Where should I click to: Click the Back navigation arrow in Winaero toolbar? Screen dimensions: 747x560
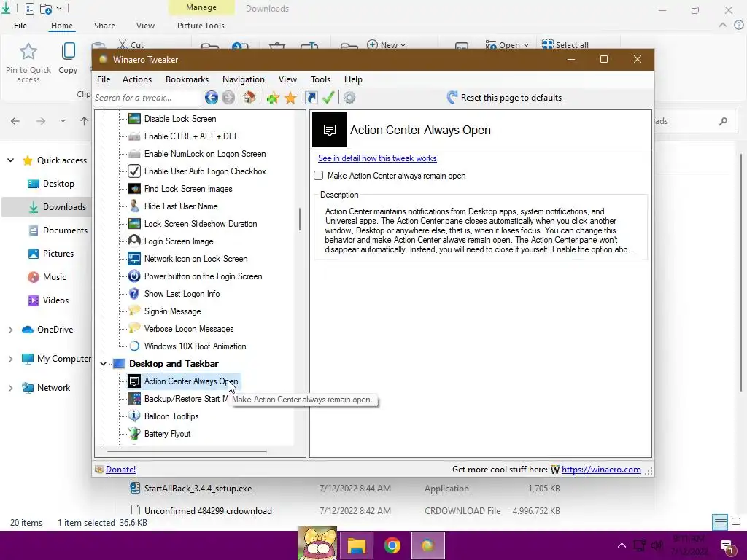pos(211,98)
